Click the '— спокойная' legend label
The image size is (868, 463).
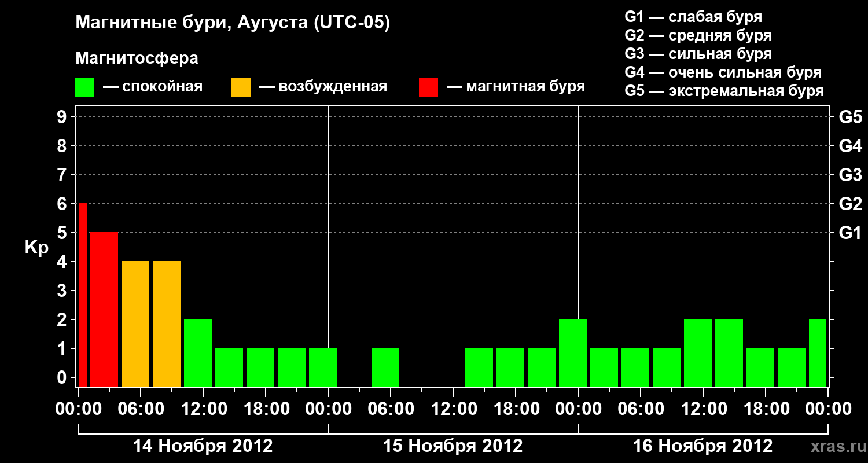(x=153, y=87)
